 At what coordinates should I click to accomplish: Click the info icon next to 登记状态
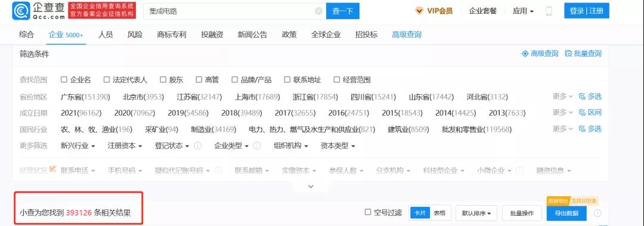pos(197,145)
